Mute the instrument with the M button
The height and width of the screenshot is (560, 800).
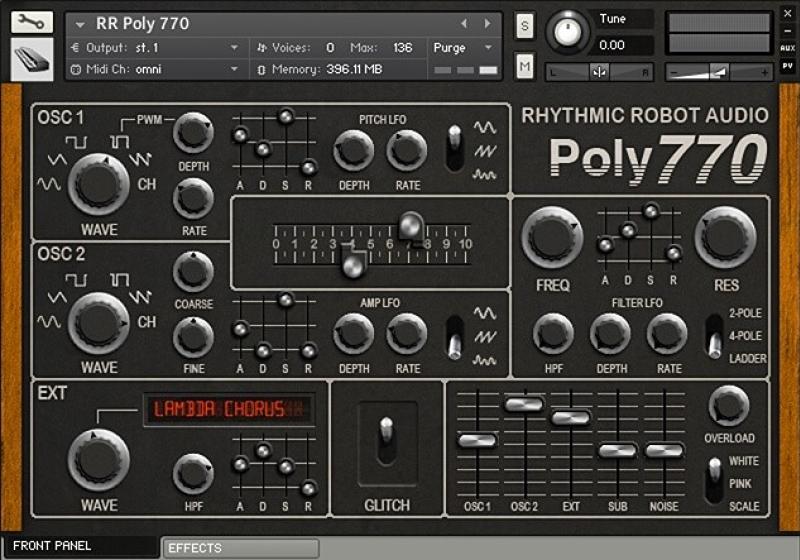pyautogui.click(x=525, y=66)
